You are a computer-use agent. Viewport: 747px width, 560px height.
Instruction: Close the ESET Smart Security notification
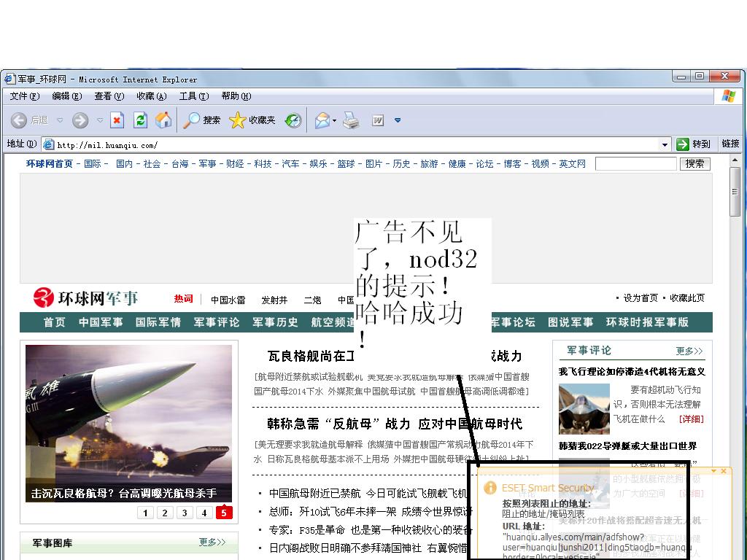(724, 471)
